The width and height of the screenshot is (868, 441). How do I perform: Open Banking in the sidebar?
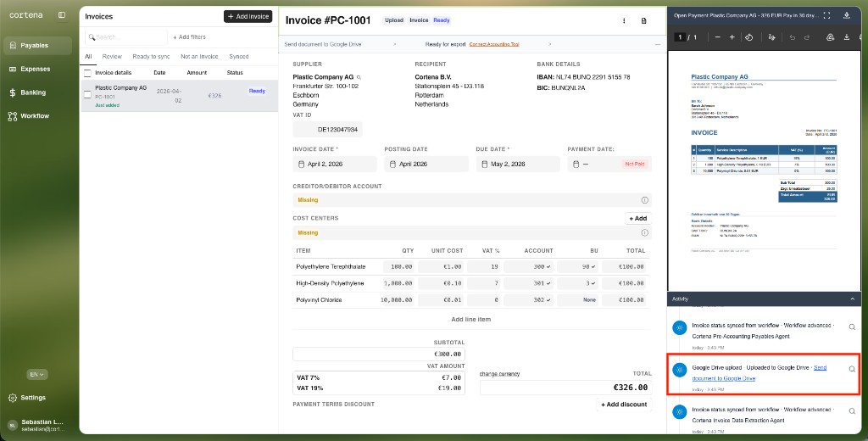pyautogui.click(x=37, y=92)
